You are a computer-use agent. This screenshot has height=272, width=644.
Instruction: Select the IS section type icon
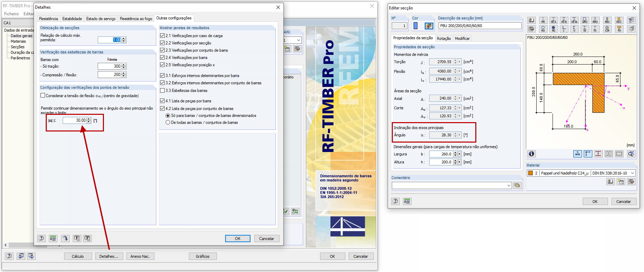(584, 29)
